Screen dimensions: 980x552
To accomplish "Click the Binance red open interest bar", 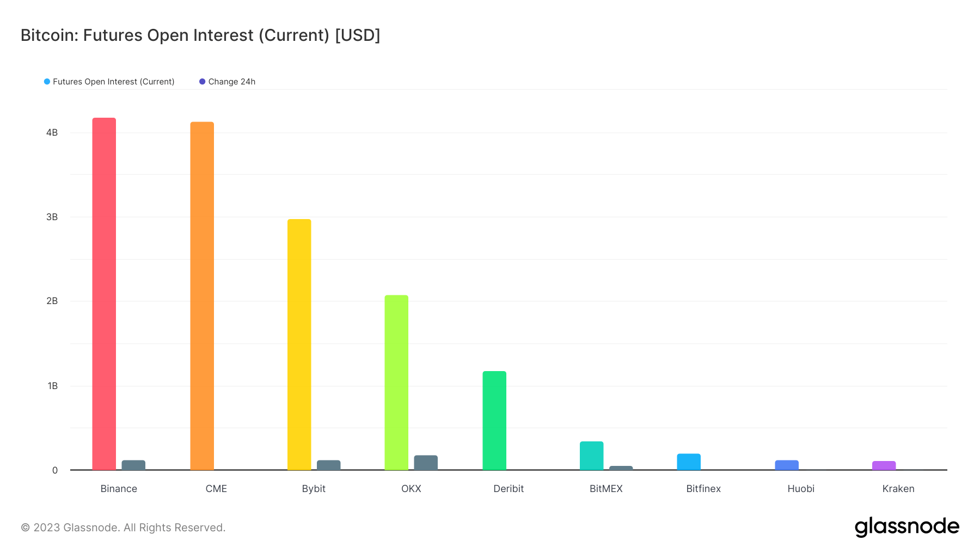I will [104, 294].
